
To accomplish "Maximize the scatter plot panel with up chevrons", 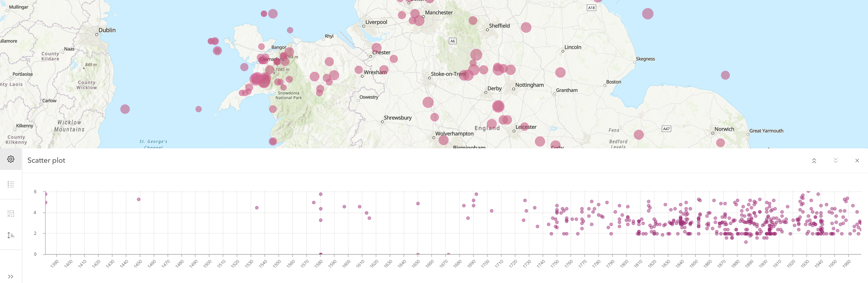I will 814,161.
